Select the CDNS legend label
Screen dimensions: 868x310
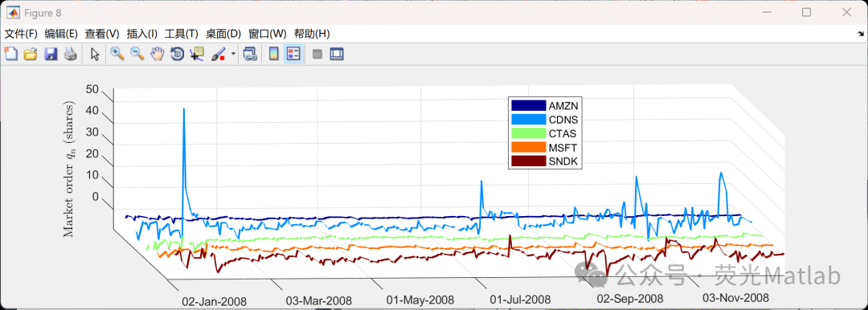point(563,120)
